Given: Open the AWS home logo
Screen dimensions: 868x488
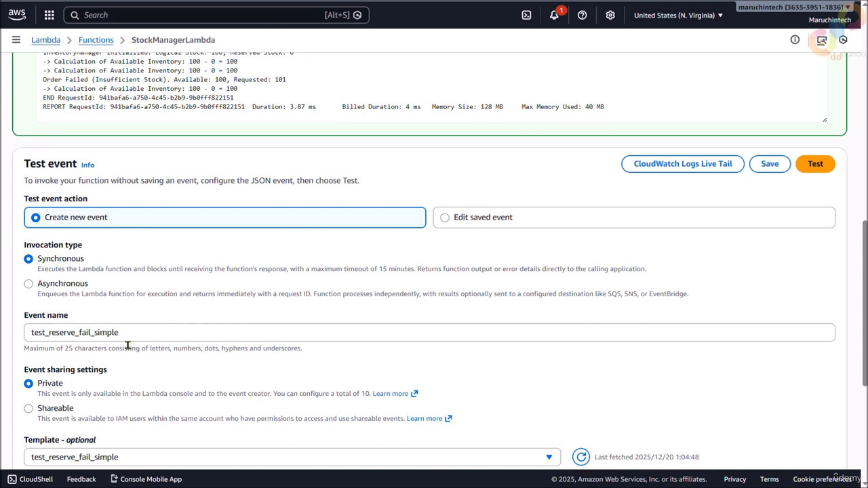Looking at the screenshot, I should (x=17, y=14).
